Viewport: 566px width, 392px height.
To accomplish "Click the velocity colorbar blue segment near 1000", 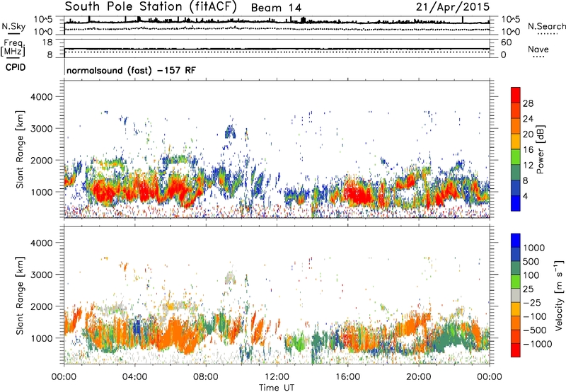I will pos(516,241).
